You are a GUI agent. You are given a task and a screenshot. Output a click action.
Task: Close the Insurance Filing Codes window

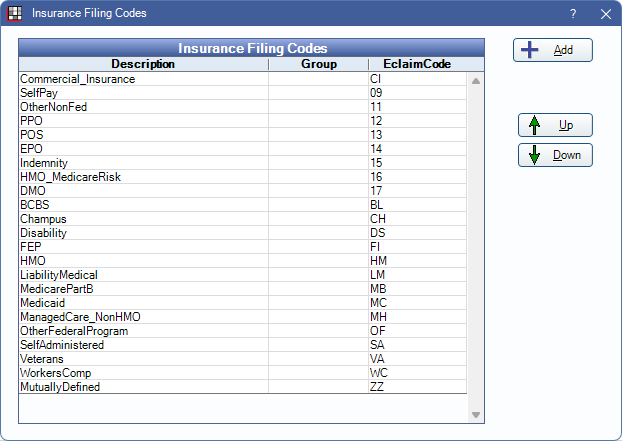point(605,14)
